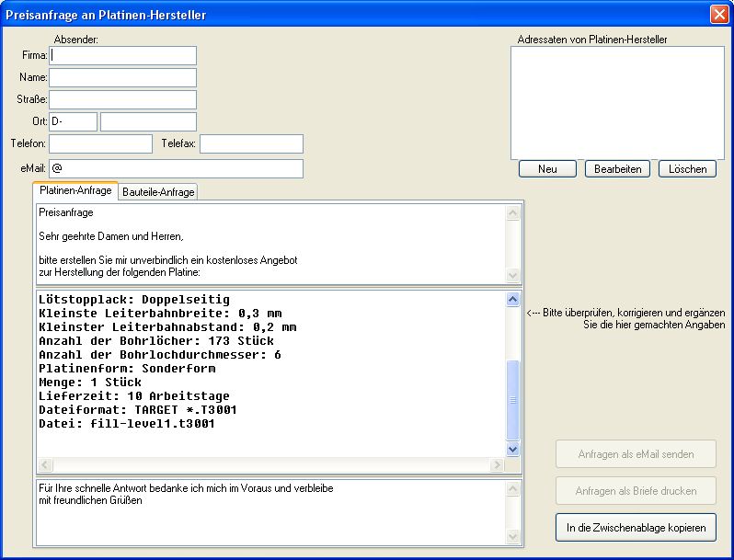Image resolution: width=734 pixels, height=560 pixels.
Task: Click the Adressaten von Platinen-Hersteller list
Action: coord(617,102)
